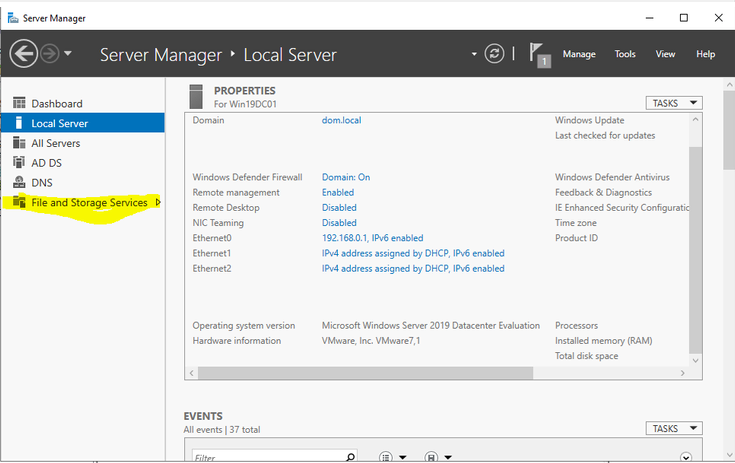The image size is (735, 463).
Task: Open File and Storage Services
Action: tap(89, 203)
